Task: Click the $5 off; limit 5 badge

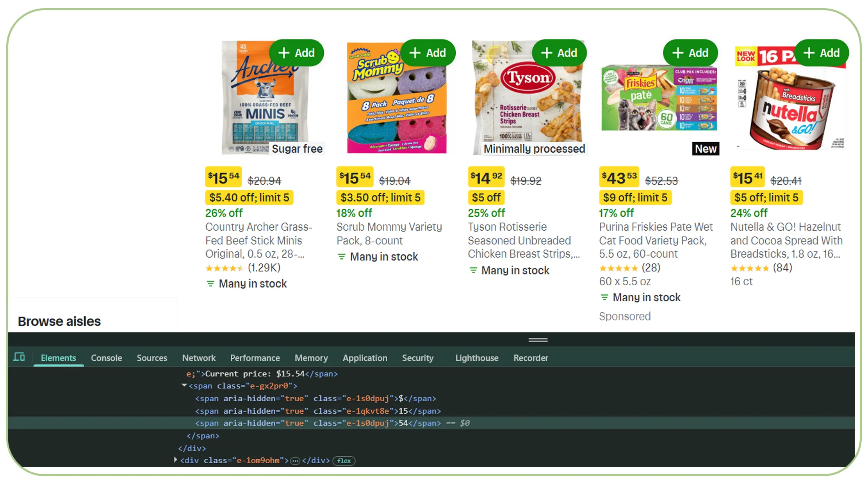Action: tap(766, 198)
